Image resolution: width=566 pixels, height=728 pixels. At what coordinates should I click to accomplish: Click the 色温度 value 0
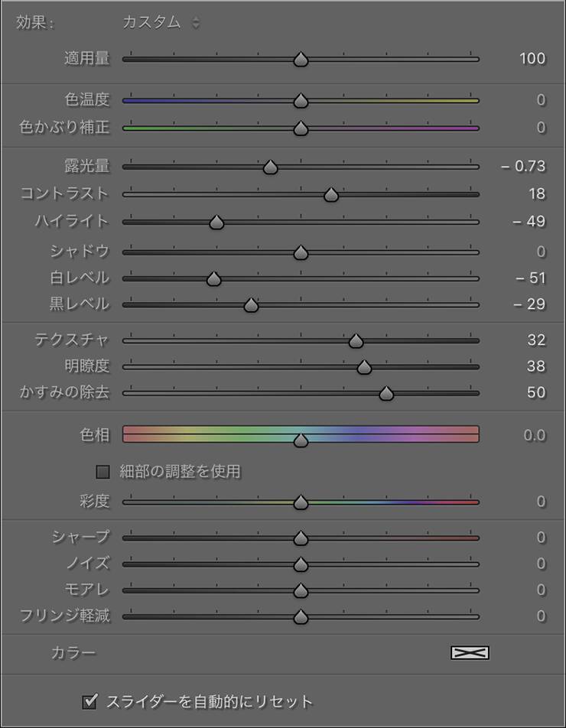click(x=541, y=100)
